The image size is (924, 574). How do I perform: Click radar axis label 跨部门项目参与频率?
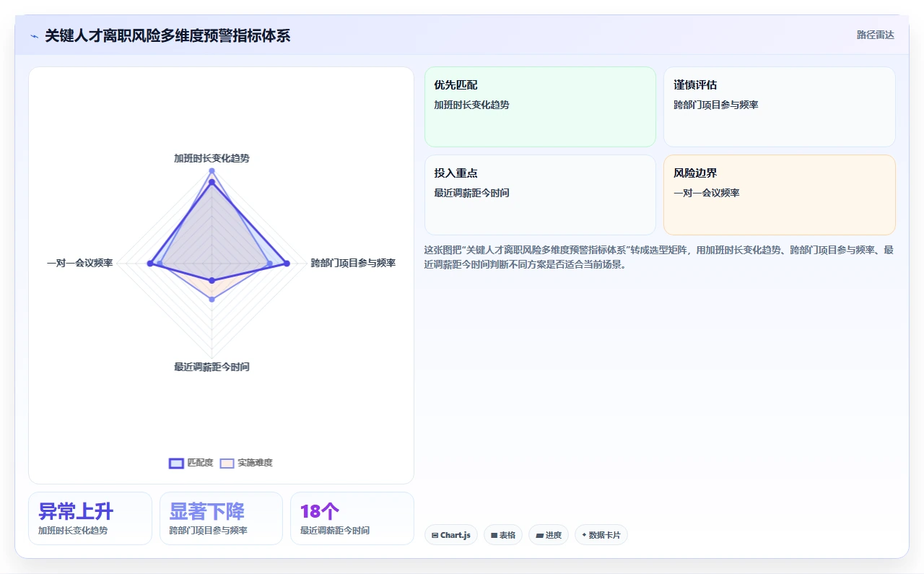353,263
